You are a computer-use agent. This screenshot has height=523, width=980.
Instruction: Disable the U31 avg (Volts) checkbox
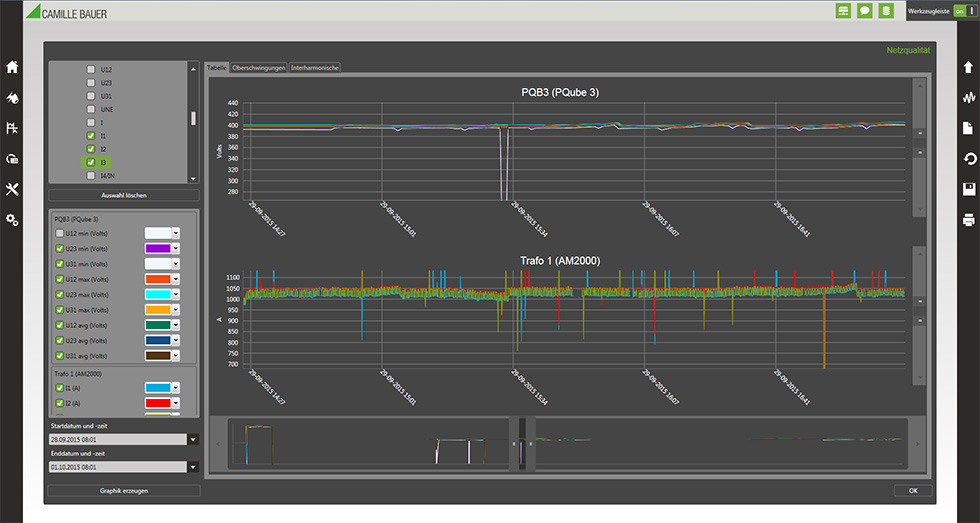pos(60,356)
